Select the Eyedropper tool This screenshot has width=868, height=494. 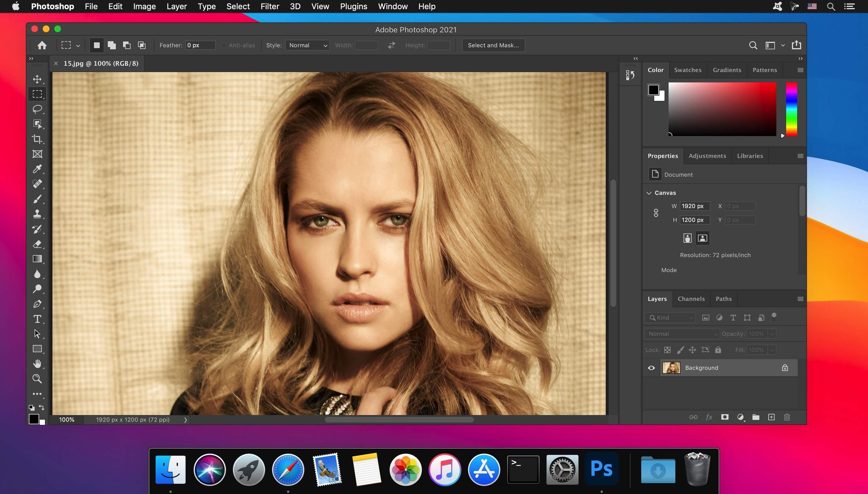click(37, 169)
